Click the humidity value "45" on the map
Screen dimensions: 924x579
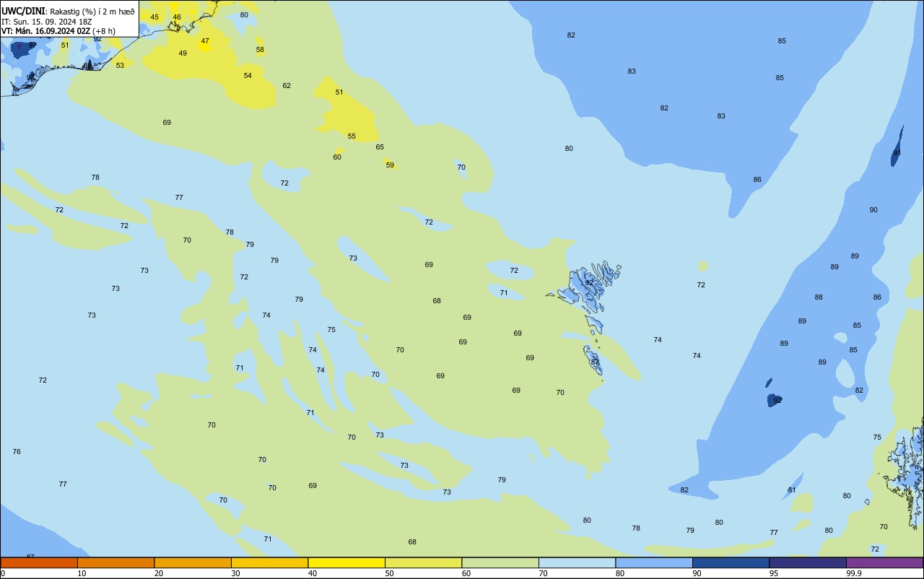coord(154,17)
